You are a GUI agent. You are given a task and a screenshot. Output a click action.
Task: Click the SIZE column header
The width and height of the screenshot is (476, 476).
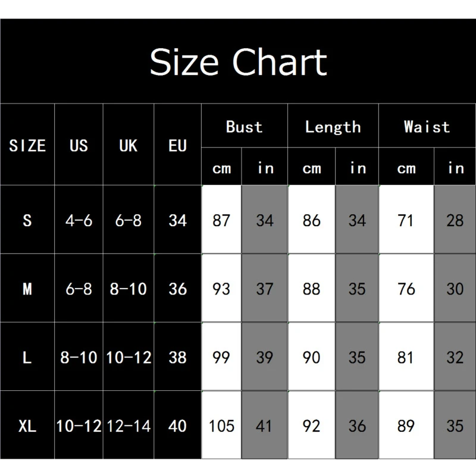click(27, 145)
